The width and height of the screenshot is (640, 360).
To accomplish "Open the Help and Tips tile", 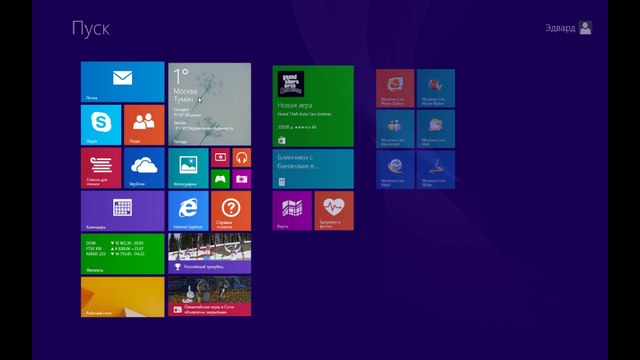I will (x=231, y=211).
